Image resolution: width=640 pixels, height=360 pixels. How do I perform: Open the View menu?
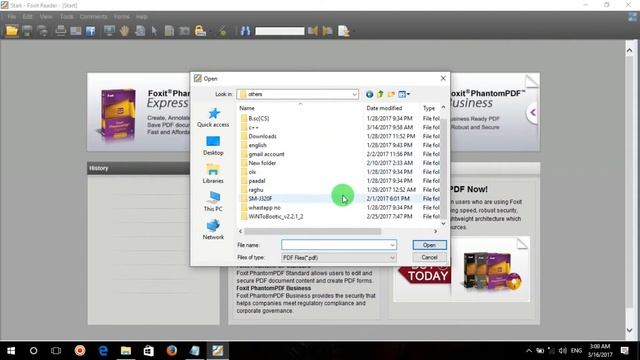tap(46, 17)
